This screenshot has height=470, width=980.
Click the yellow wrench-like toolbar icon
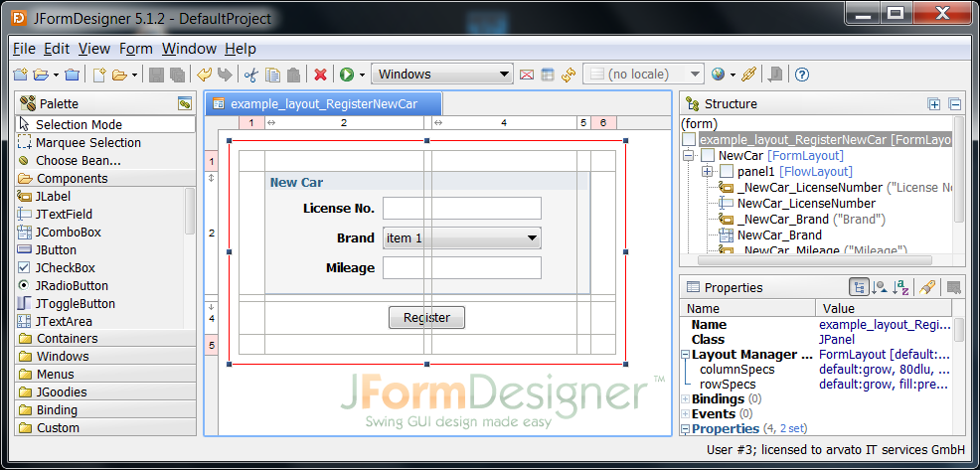[x=748, y=75]
